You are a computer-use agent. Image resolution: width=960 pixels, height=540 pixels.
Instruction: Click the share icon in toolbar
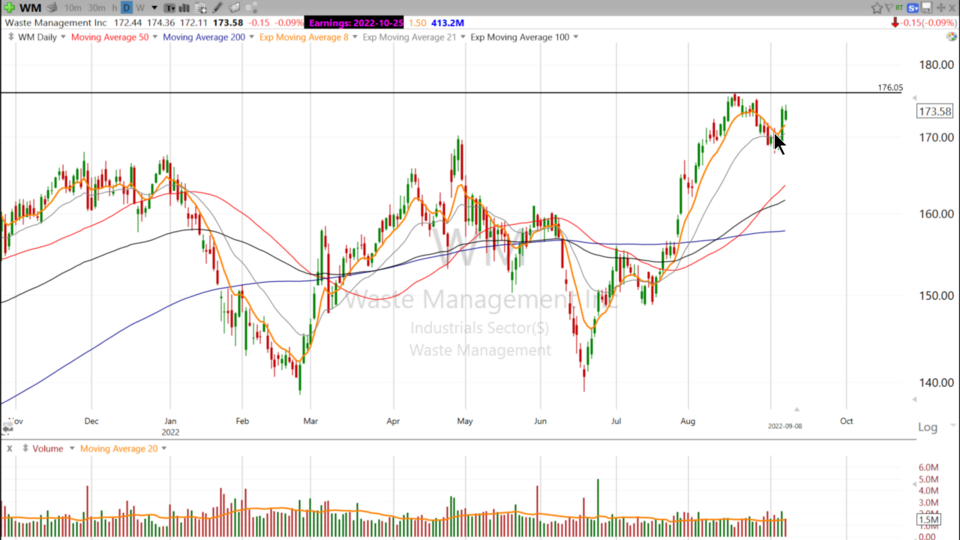pyautogui.click(x=251, y=8)
